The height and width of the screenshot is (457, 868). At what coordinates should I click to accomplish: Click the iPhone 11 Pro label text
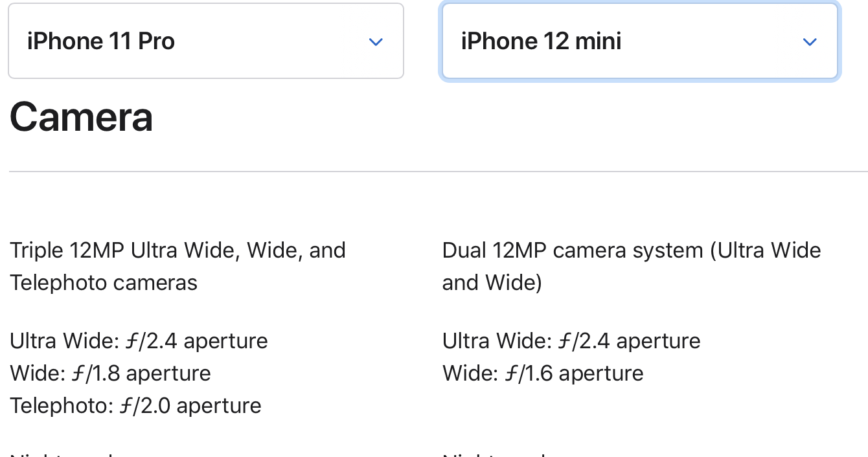(101, 41)
